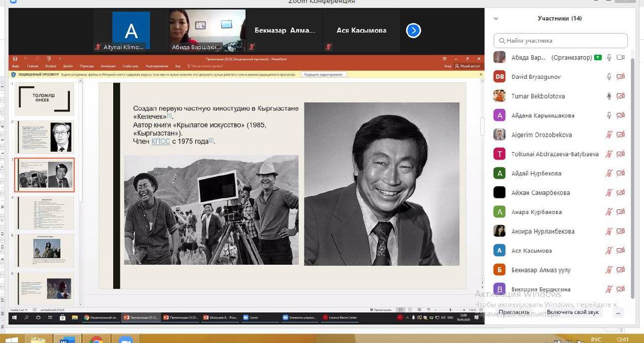Select the ТОЛОМУШ ОКЕЕВ title slide thumbnail
Viewport: 644px width, 343px height.
(44, 99)
